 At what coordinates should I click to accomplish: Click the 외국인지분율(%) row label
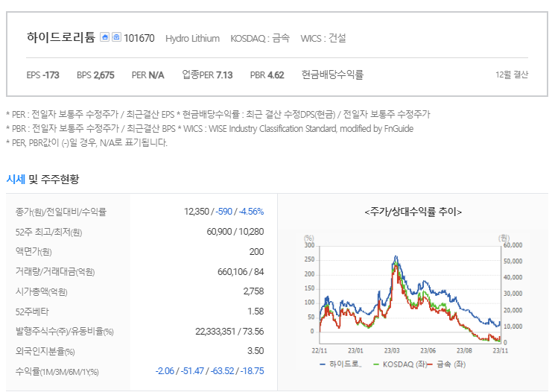click(x=45, y=352)
